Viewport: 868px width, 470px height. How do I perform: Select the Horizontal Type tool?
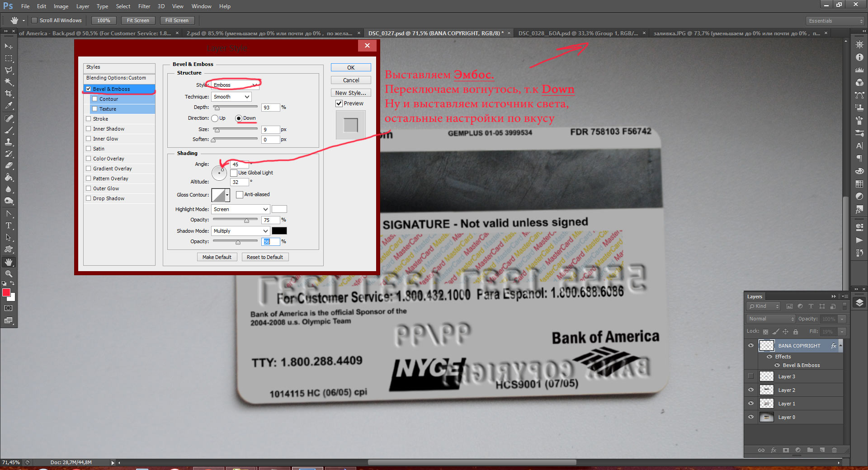(9, 226)
